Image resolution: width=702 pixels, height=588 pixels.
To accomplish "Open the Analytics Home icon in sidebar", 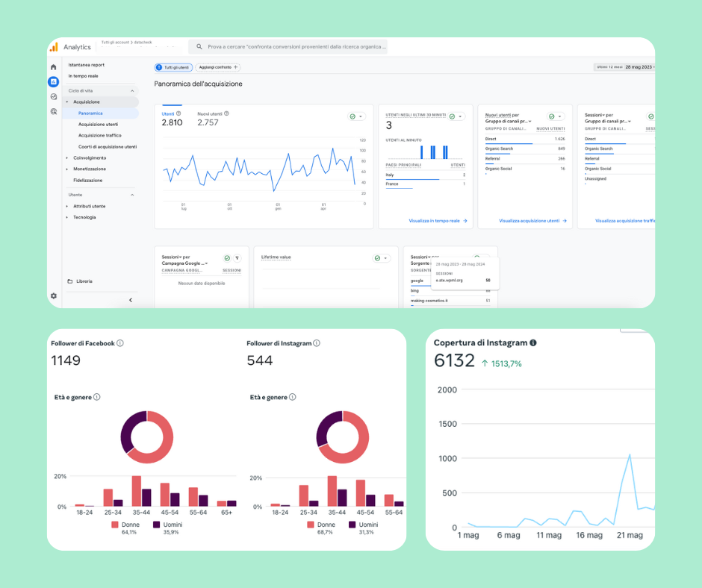I will pos(54,67).
